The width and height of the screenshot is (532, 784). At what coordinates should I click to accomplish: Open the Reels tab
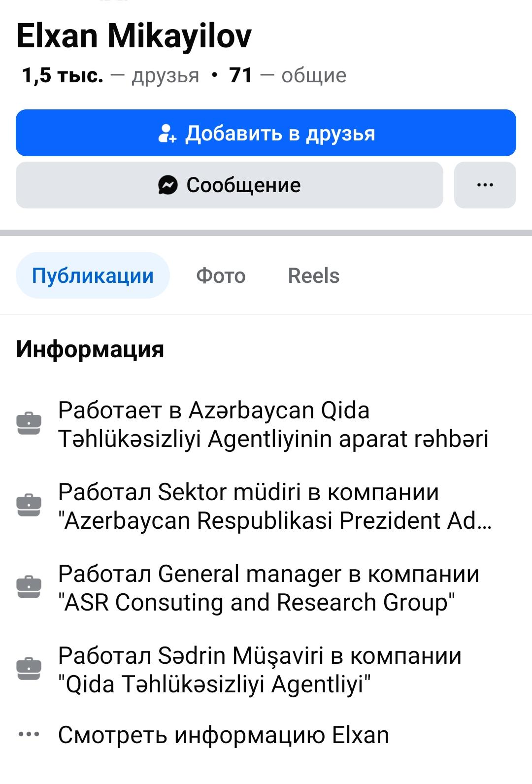tap(314, 275)
